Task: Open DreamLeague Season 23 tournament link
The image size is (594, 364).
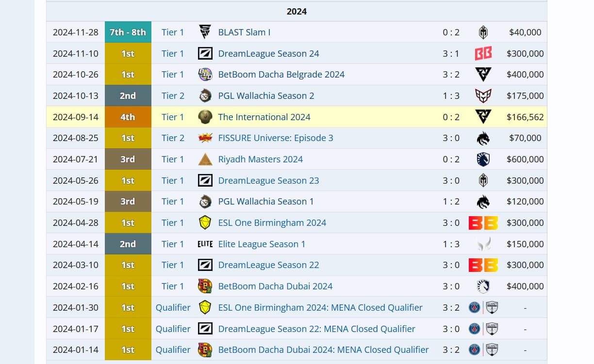Action: (x=268, y=180)
